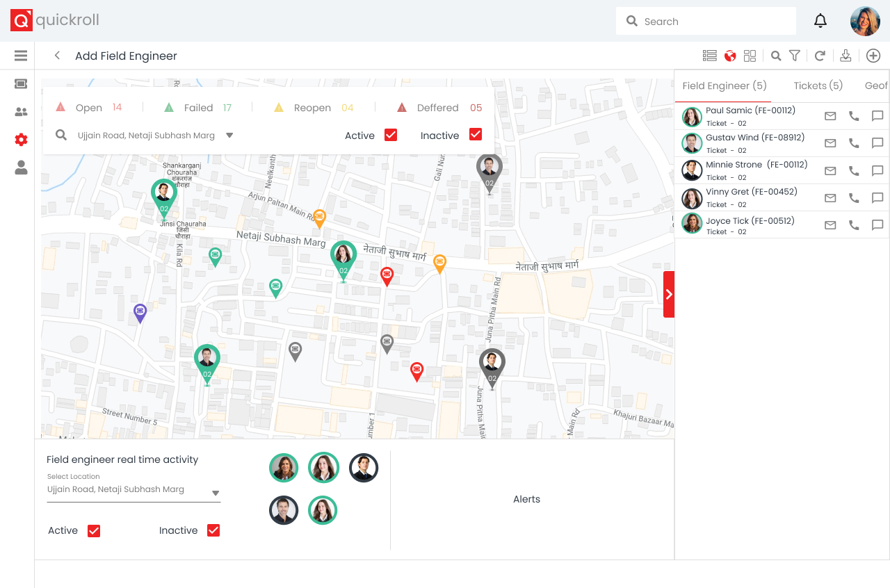The height and width of the screenshot is (588, 890).
Task: Go back from Add Field Engineer
Action: [57, 56]
